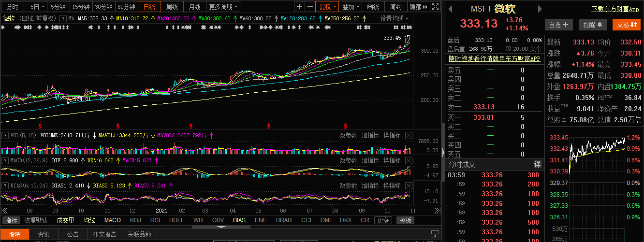Open the 股吧 tab
This screenshot has width=644, height=242.
[15, 235]
